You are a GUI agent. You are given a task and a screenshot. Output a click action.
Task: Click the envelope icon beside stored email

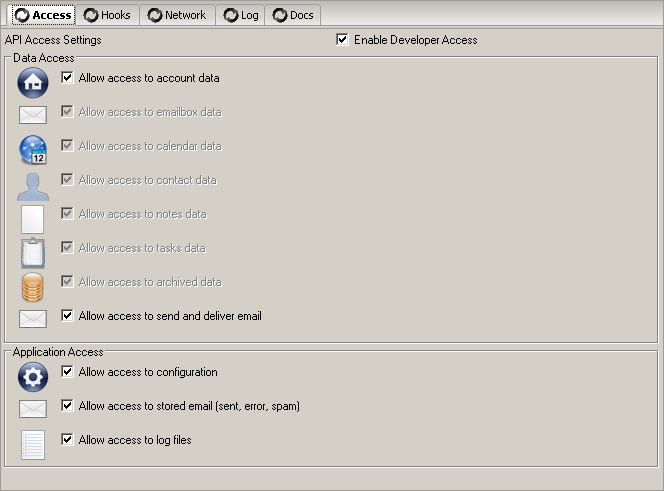(33, 408)
